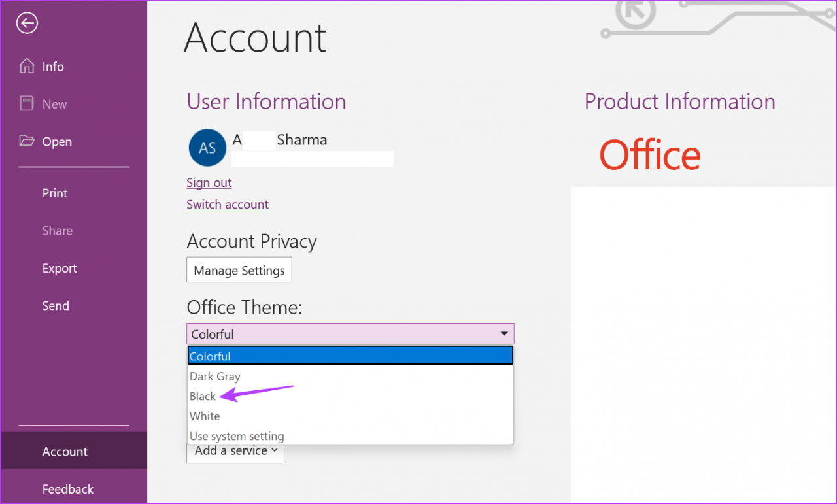Image resolution: width=837 pixels, height=504 pixels.
Task: Click the New notebook icon
Action: (x=27, y=104)
